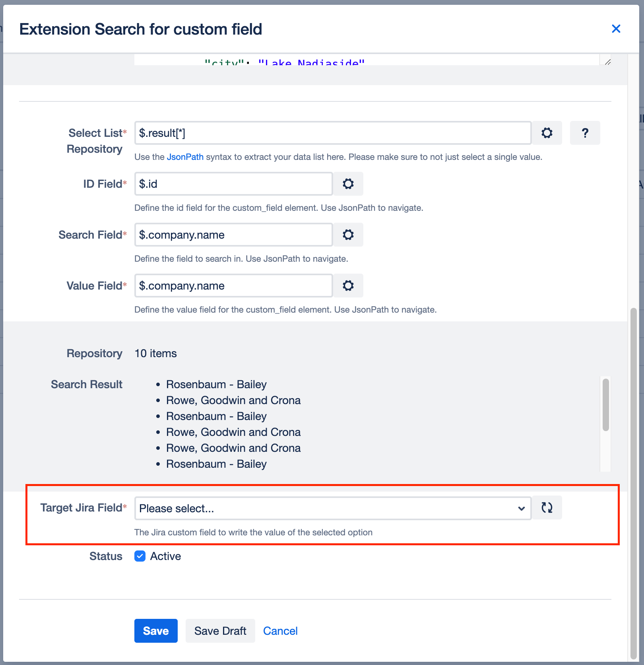Close the Extension Search dialog

(x=616, y=29)
